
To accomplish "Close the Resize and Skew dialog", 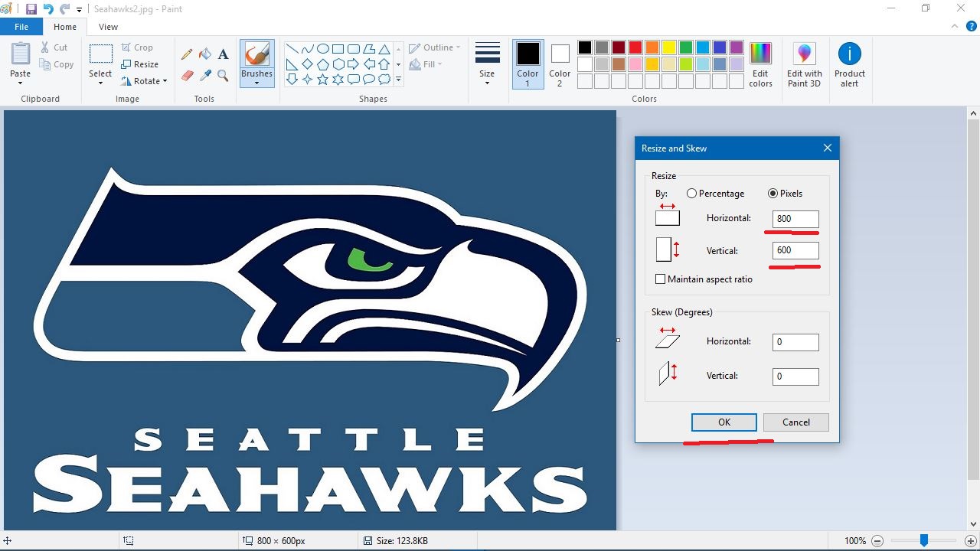I will coord(828,148).
